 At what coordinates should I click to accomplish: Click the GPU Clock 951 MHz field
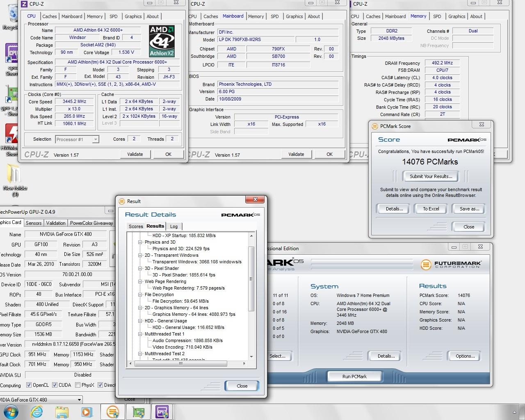(37, 354)
